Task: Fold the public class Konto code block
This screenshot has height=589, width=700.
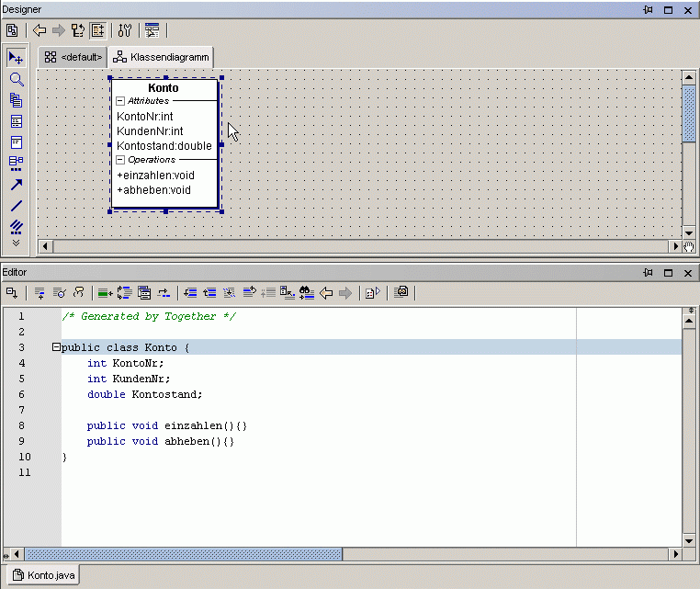Action: 56,347
